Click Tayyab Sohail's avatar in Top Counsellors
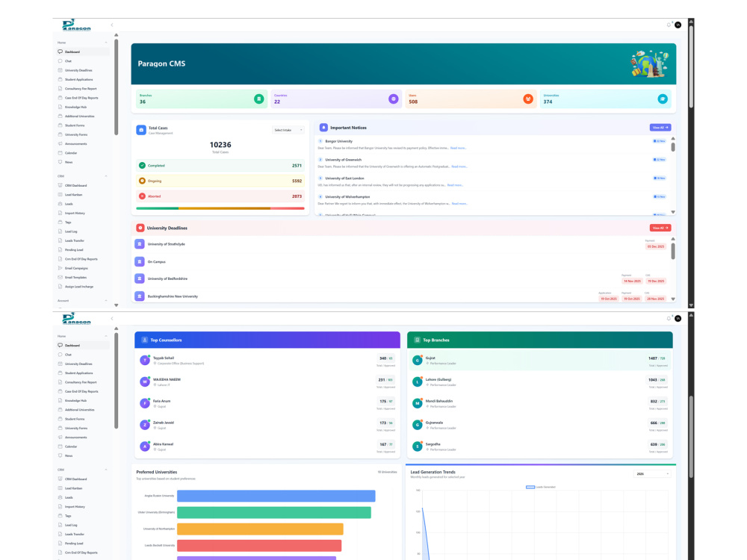The image size is (747, 560). click(x=145, y=361)
